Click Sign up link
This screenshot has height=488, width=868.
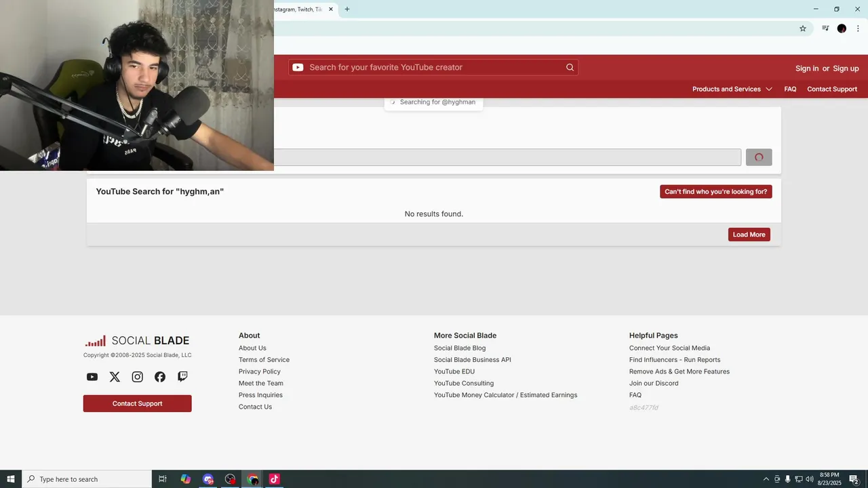(x=846, y=68)
